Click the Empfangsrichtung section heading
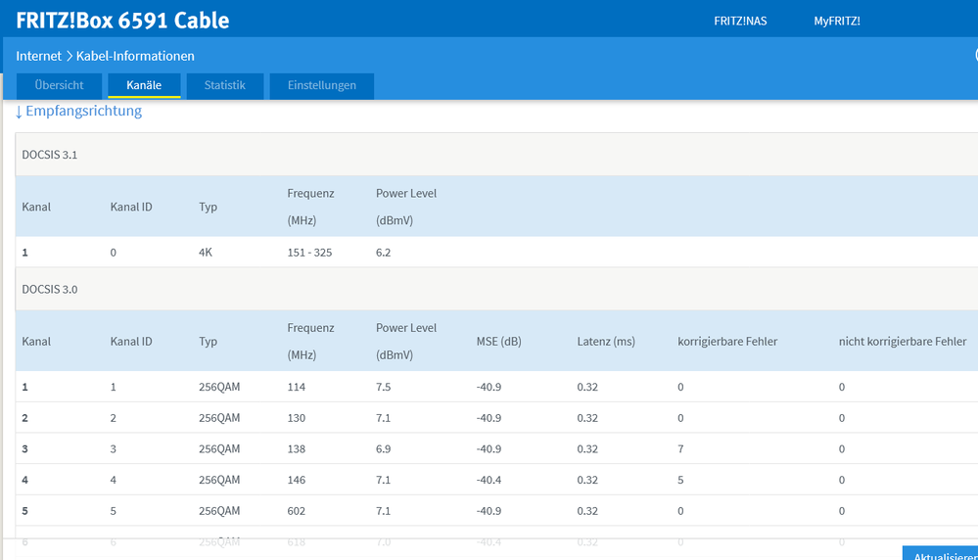The image size is (978, 560). pos(83,111)
